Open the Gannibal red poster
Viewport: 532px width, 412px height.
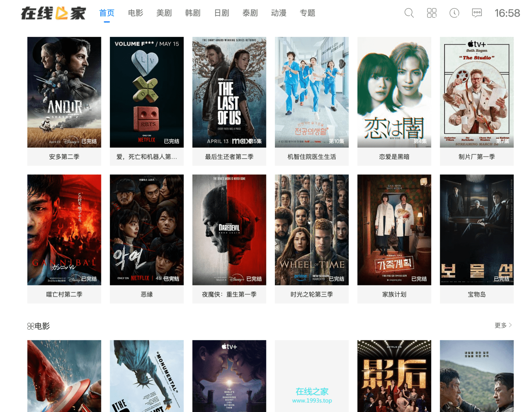point(64,230)
